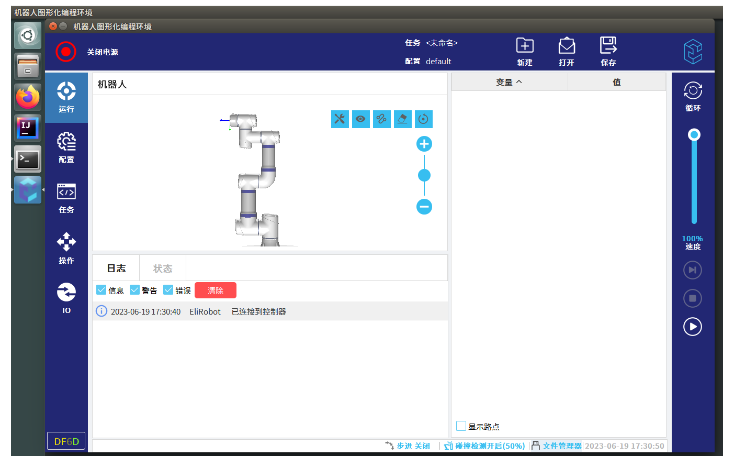The width and height of the screenshot is (736, 462).
Task: Sort by the 变量 column header
Action: (x=509, y=83)
